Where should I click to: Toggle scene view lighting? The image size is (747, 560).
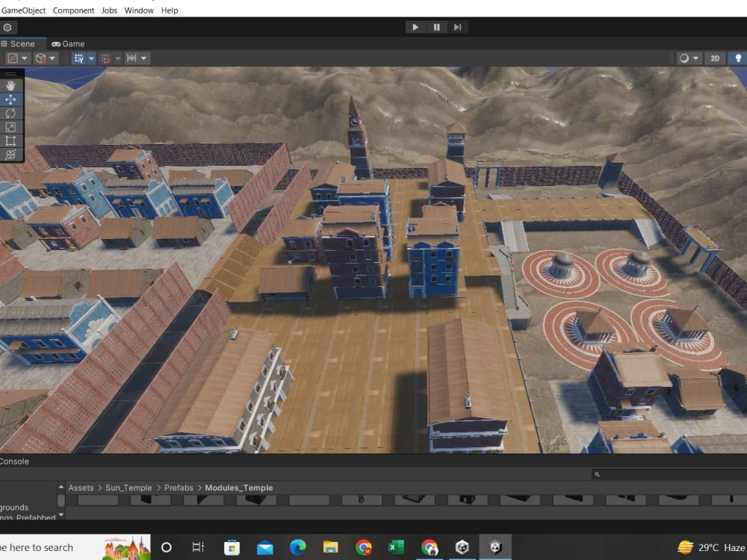[738, 57]
